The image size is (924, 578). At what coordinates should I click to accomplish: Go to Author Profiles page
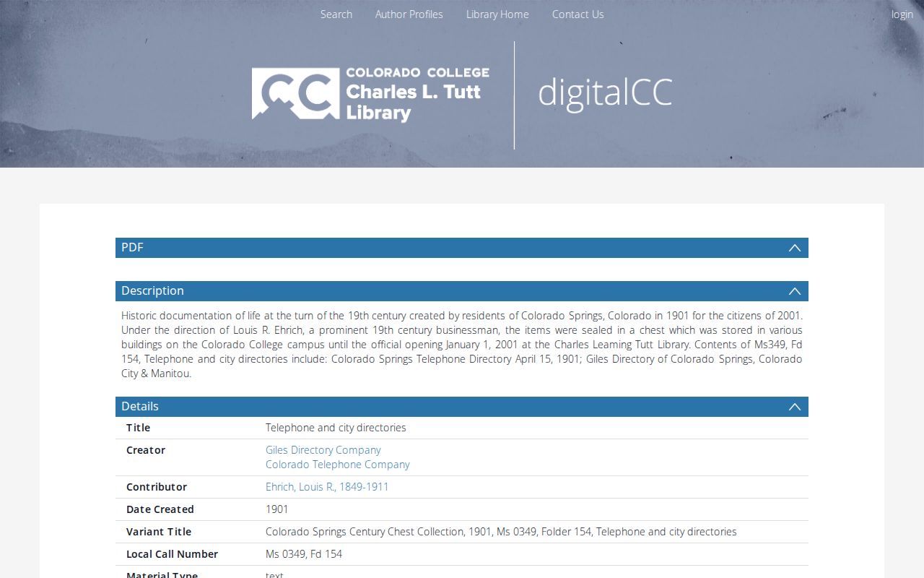point(409,14)
